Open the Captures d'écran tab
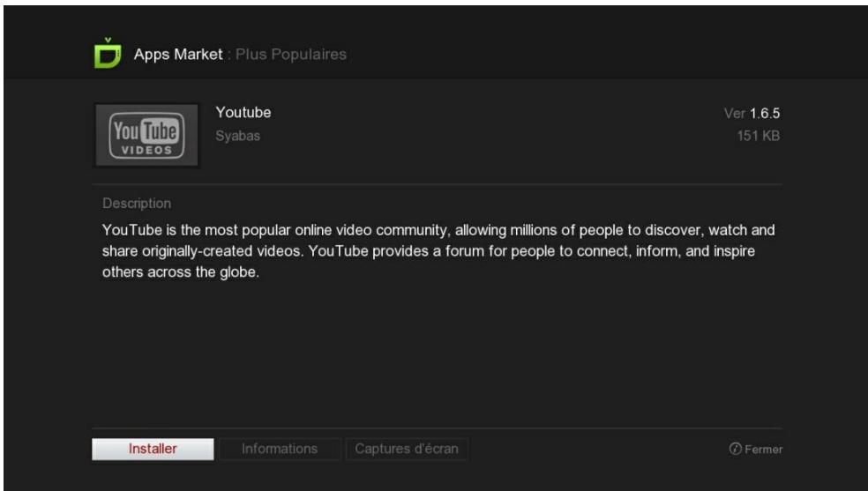The width and height of the screenshot is (868, 491). click(407, 449)
